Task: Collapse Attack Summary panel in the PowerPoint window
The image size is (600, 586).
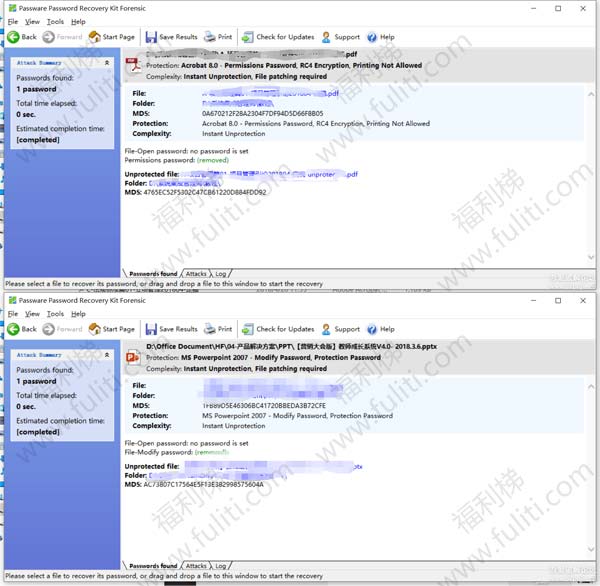Action: click(107, 355)
